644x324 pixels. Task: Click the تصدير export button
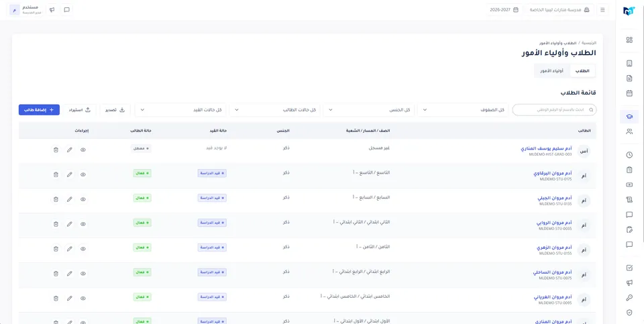coord(115,109)
